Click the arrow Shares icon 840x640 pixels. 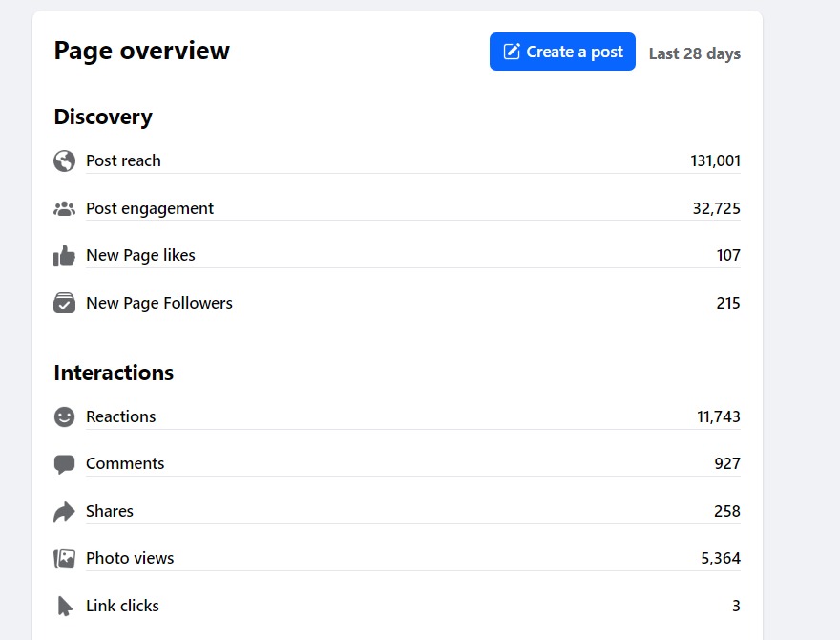[x=64, y=511]
